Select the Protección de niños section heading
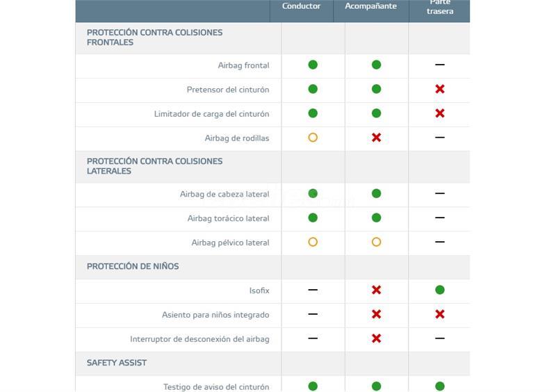 click(x=133, y=266)
